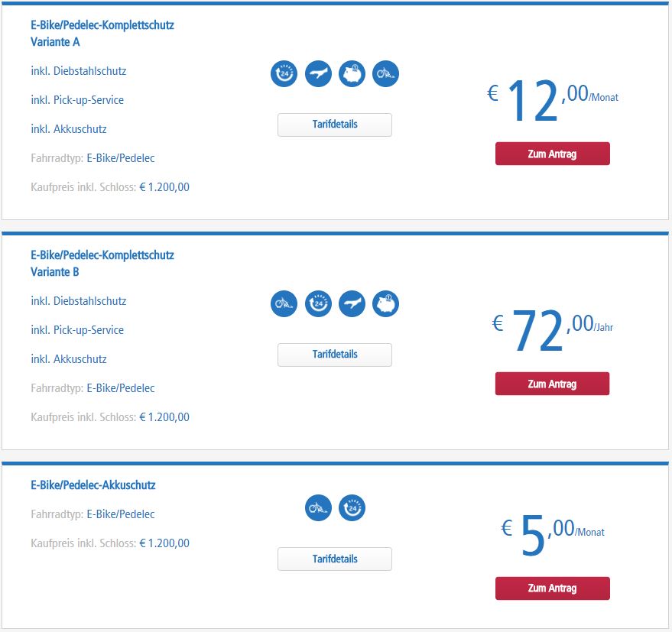Select the E-Bike/Pedelec-Akkuschutz title
Viewport: 672px width, 632px height.
[x=93, y=485]
